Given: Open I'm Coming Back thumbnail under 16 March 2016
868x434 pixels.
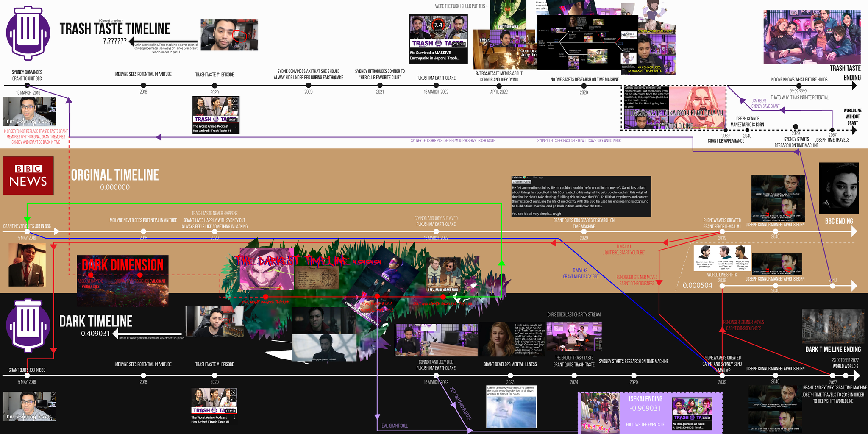Looking at the screenshot, I should [x=29, y=111].
